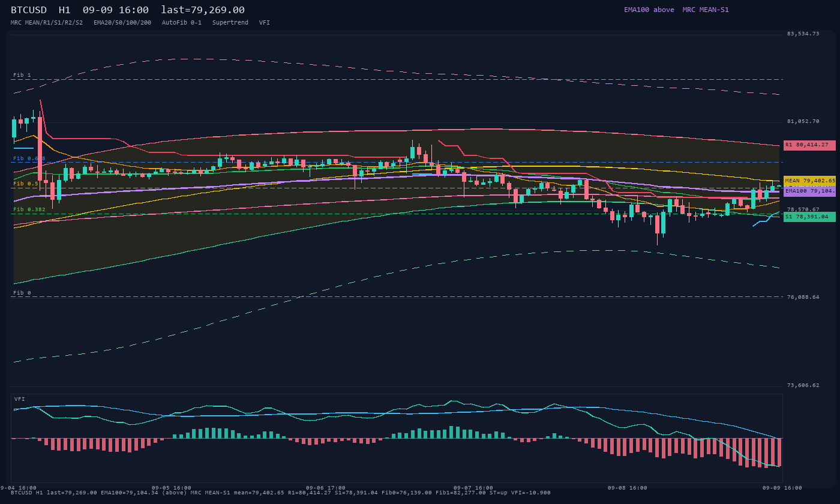
Task: Click the 'Fib 1' level label
Action: click(x=22, y=75)
